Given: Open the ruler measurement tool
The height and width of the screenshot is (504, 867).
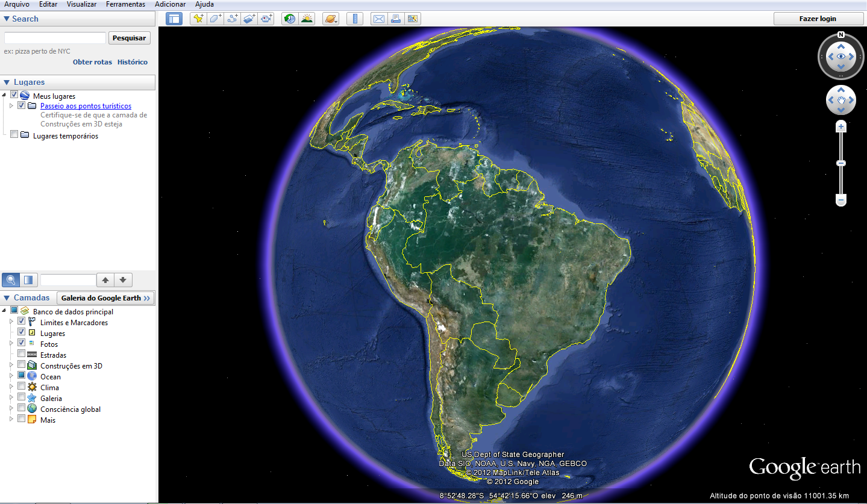Looking at the screenshot, I should click(354, 19).
